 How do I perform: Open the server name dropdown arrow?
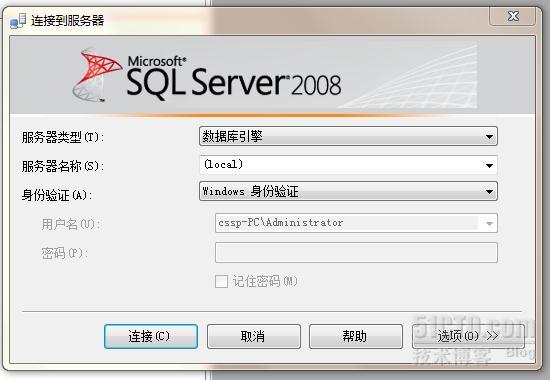489,165
